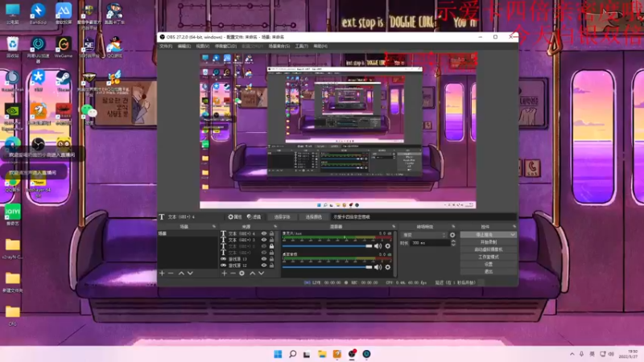The height and width of the screenshot is (362, 644).
Task: Open the transition properties gear next to 渐变
Action: (452, 235)
